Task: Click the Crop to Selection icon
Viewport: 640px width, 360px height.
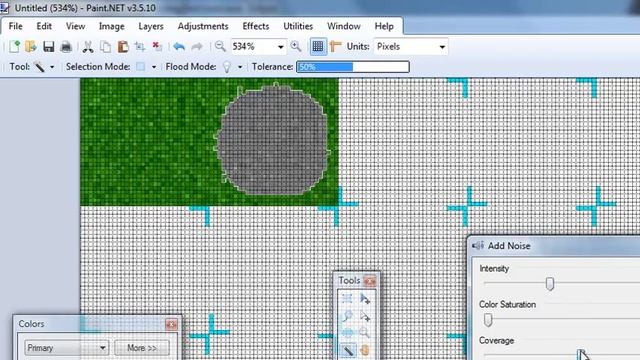Action: (x=140, y=47)
